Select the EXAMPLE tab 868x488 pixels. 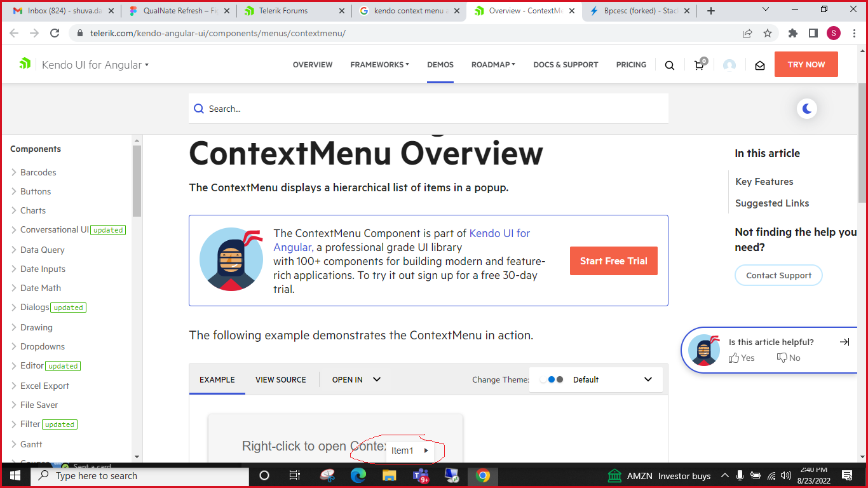(217, 379)
